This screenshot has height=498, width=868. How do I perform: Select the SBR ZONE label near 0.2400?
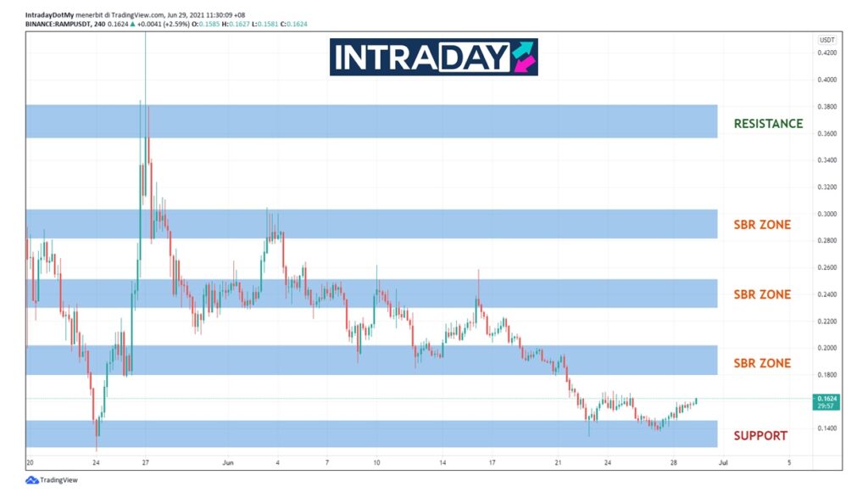coord(762,294)
